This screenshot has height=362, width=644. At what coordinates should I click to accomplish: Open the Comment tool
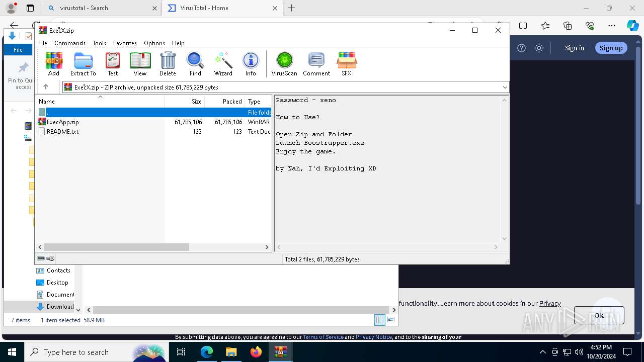click(x=316, y=64)
